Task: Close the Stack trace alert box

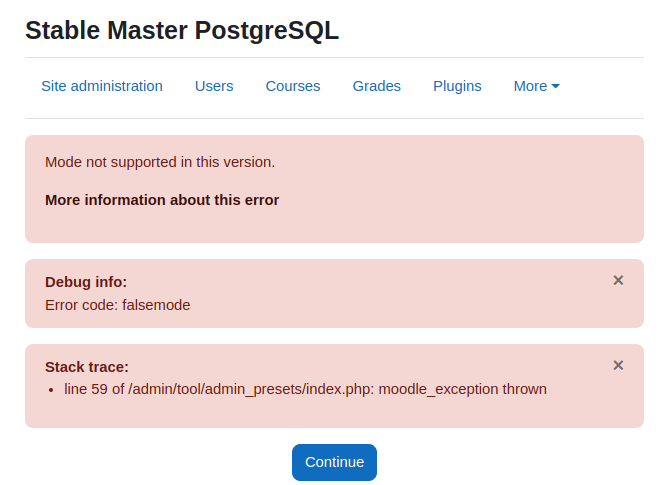Action: point(618,365)
